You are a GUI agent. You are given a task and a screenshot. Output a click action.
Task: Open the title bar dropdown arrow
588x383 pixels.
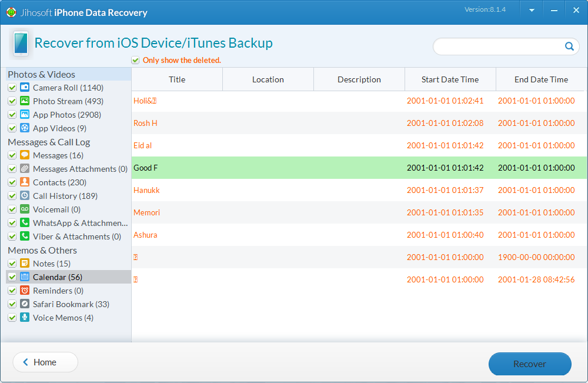click(x=531, y=10)
